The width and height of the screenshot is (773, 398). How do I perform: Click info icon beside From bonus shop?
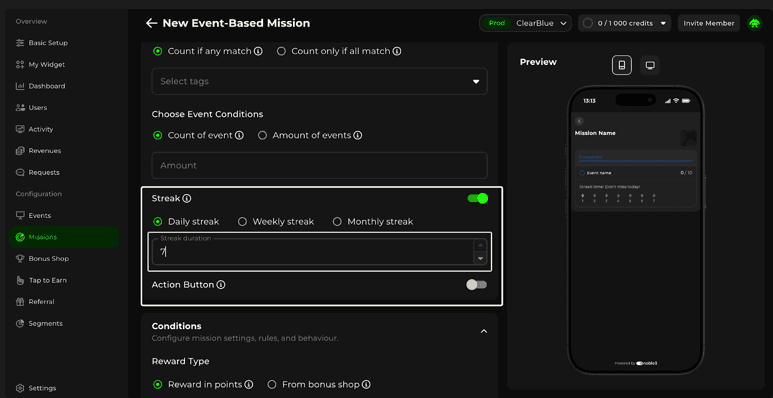click(x=366, y=385)
